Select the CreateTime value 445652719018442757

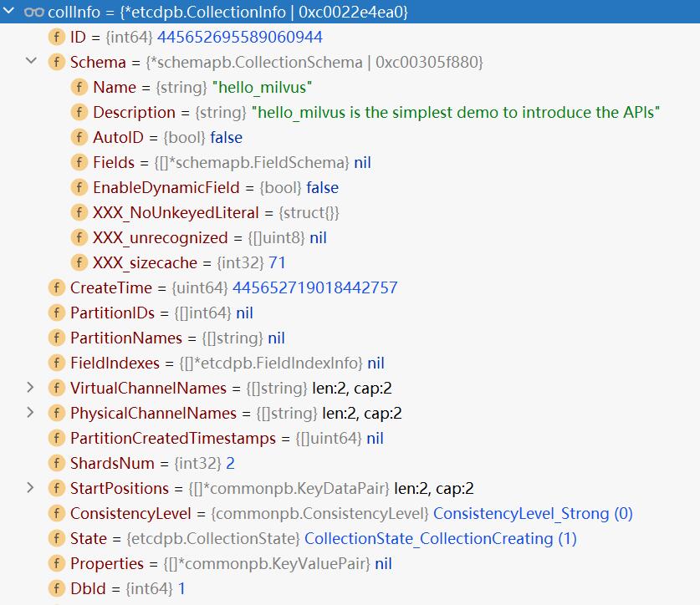click(315, 287)
